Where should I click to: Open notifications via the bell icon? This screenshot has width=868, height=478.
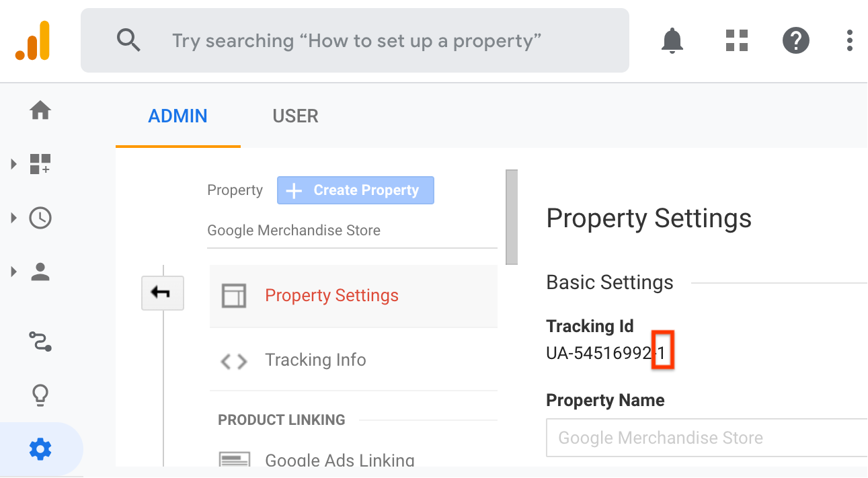(672, 40)
